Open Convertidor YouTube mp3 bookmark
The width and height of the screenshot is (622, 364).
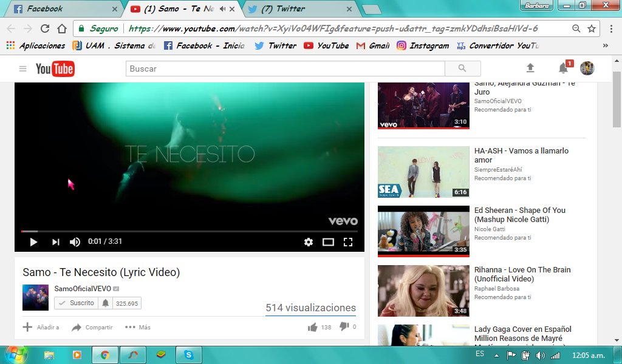498,45
